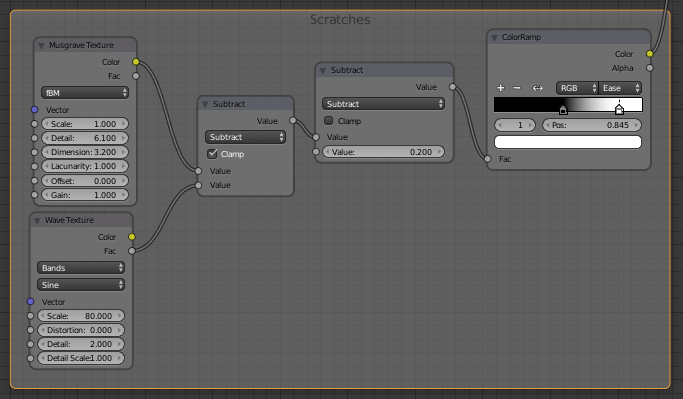Select the black color stop handle
The width and height of the screenshot is (683, 399).
coord(563,109)
